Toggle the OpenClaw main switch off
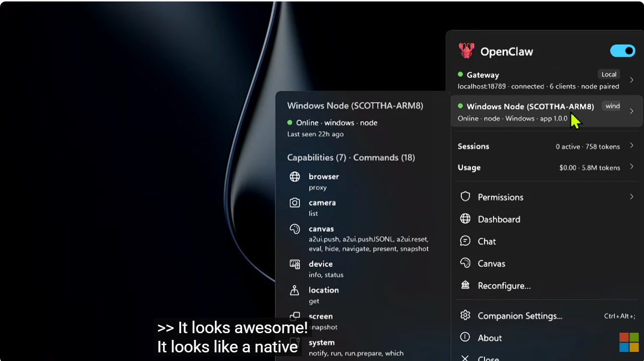This screenshot has width=644, height=361. pos(622,51)
